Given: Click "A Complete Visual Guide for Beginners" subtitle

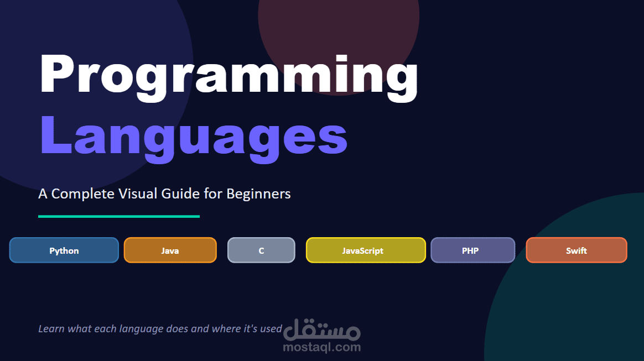Looking at the screenshot, I should coord(164,193).
